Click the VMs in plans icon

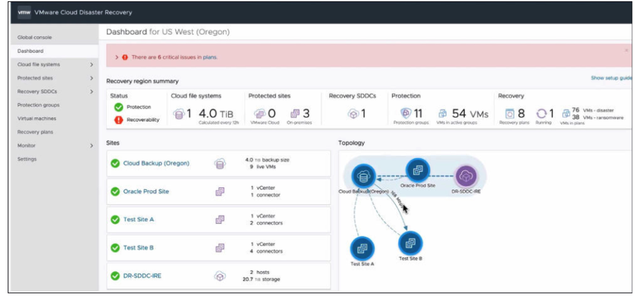coord(566,114)
